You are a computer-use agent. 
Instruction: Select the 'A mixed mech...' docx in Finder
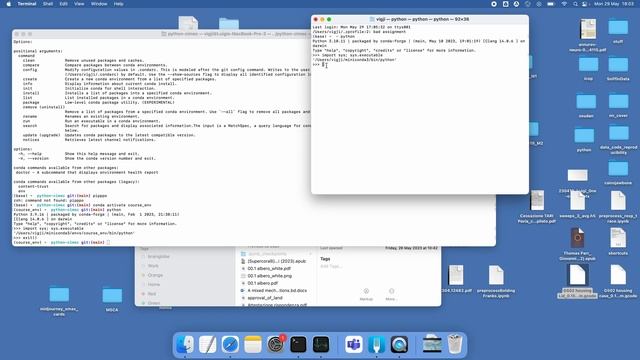277,291
